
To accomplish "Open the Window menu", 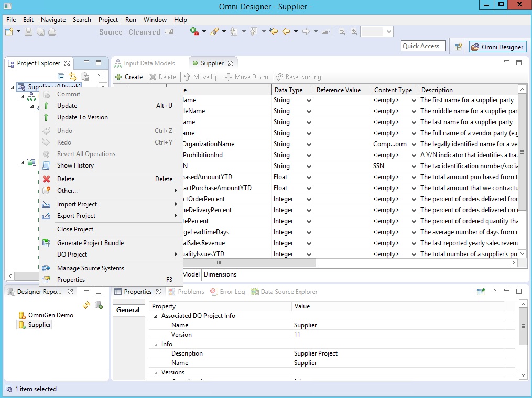I will point(155,20).
